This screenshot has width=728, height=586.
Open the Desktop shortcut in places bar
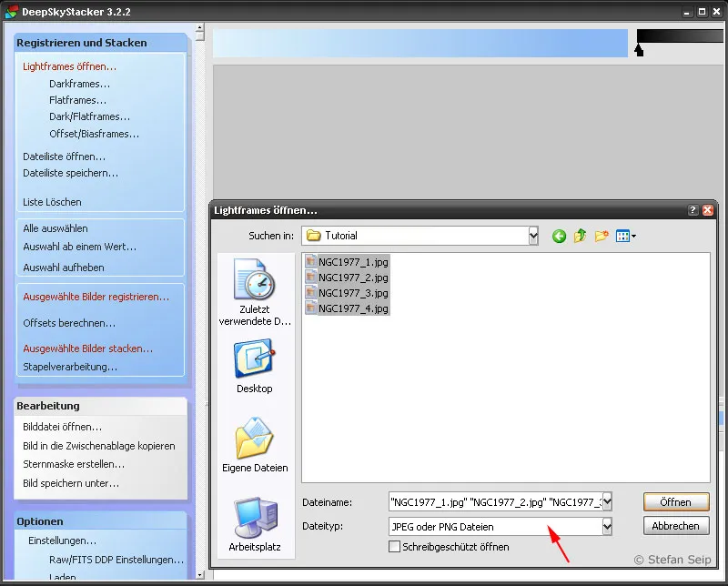tap(255, 367)
